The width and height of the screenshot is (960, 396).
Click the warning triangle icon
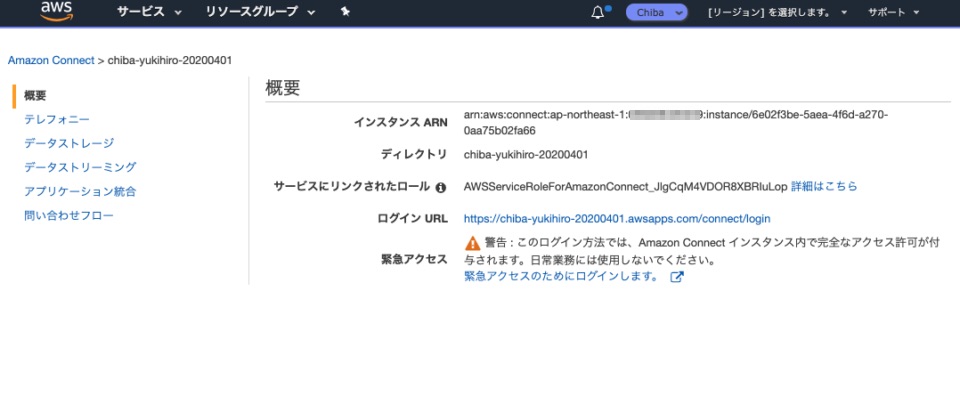tap(473, 244)
